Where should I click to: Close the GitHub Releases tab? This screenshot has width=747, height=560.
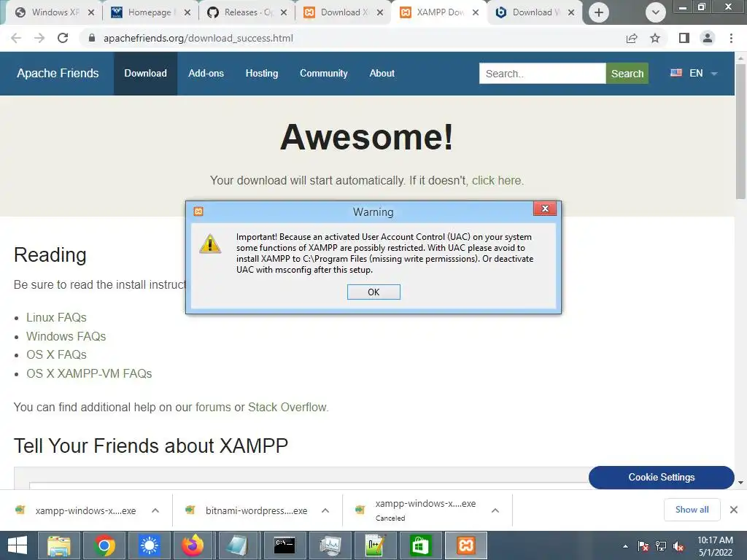[284, 12]
